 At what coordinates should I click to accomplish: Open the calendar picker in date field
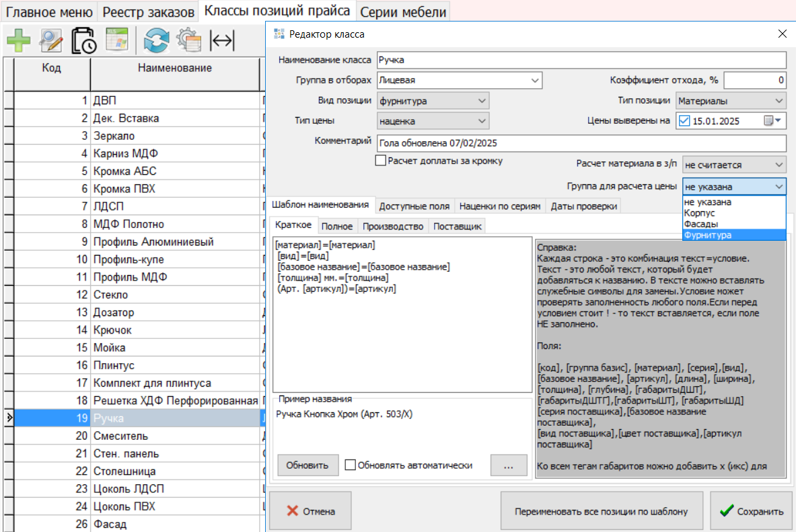pos(772,121)
